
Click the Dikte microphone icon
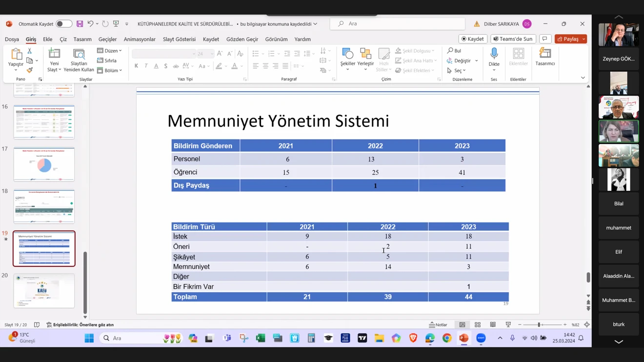(x=494, y=57)
